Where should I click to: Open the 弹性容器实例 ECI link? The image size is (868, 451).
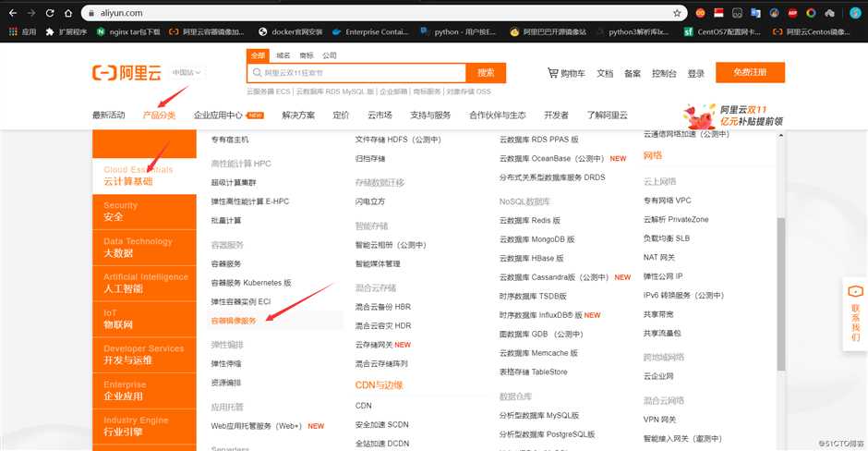(x=241, y=301)
